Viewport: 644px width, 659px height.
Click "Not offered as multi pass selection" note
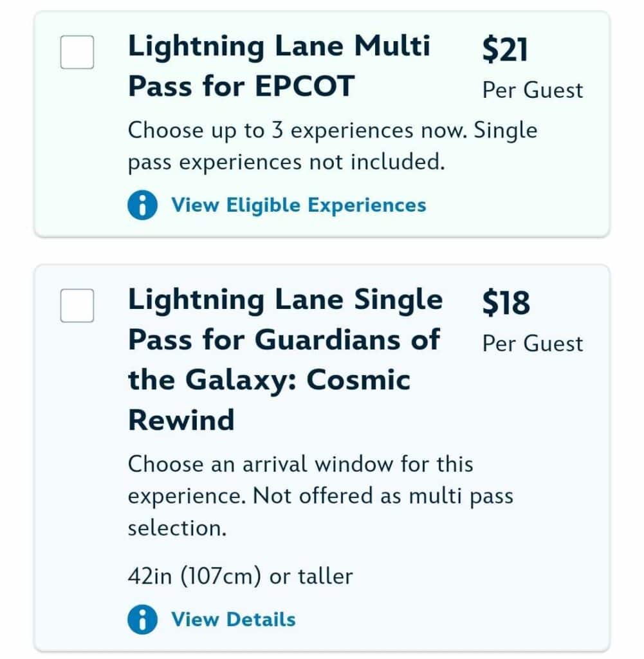pyautogui.click(x=383, y=496)
